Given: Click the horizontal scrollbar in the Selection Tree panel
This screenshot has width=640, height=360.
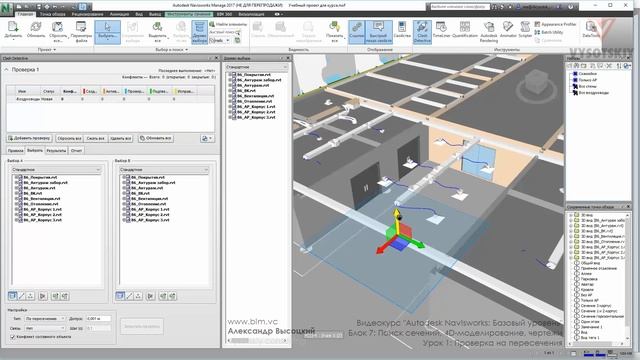Looking at the screenshot, I should click(256, 340).
